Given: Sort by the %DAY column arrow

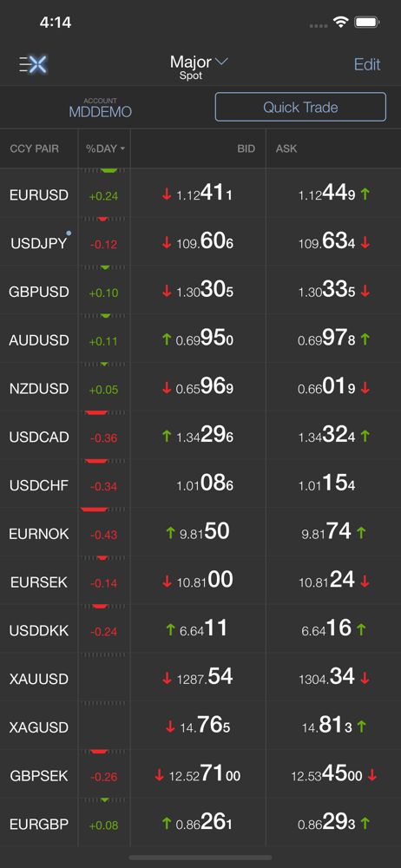Looking at the screenshot, I should [x=122, y=149].
